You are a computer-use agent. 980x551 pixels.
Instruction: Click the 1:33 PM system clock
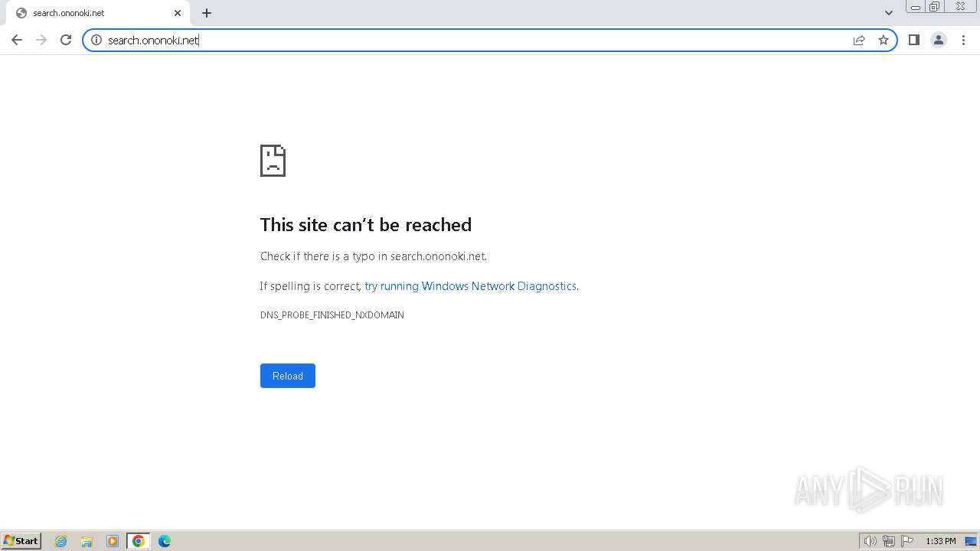pos(940,541)
